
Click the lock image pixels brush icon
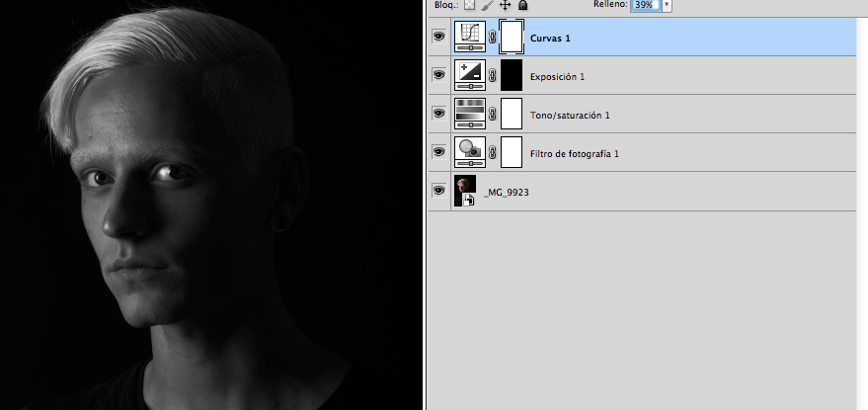pyautogui.click(x=488, y=5)
